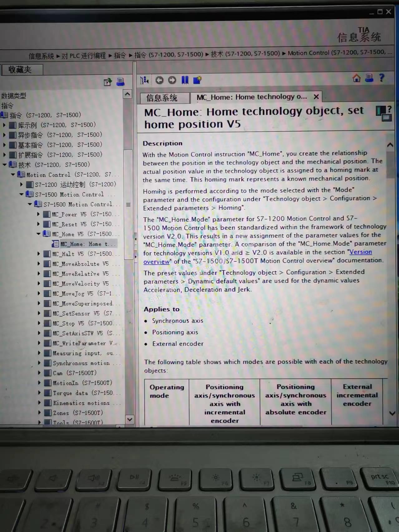The image size is (399, 532).
Task: Click the show/hide table of contents icon
Action: (x=144, y=80)
